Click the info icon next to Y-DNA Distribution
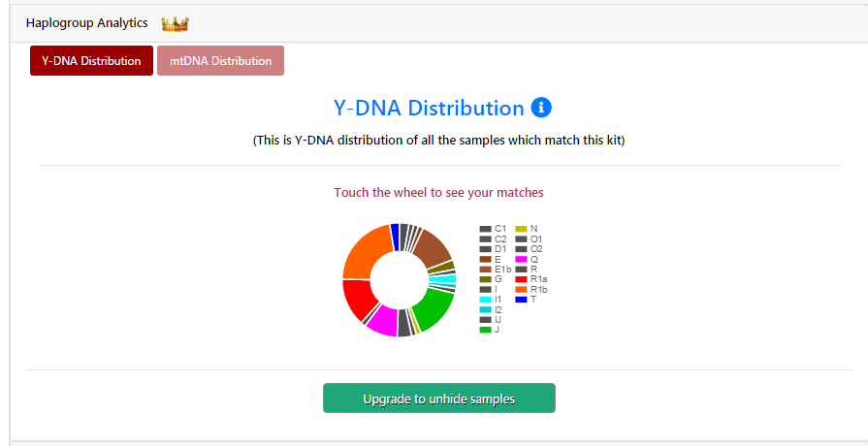The width and height of the screenshot is (868, 446). click(x=541, y=108)
